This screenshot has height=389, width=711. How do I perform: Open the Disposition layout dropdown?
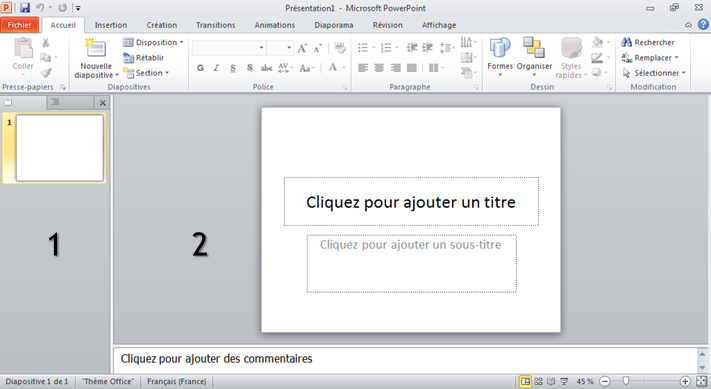(x=153, y=42)
